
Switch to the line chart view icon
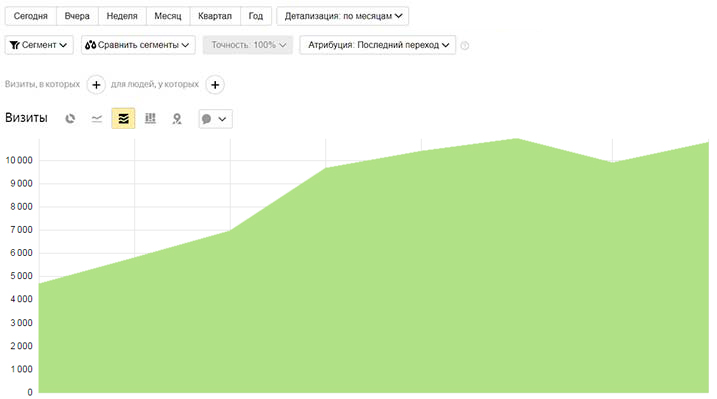(96, 119)
